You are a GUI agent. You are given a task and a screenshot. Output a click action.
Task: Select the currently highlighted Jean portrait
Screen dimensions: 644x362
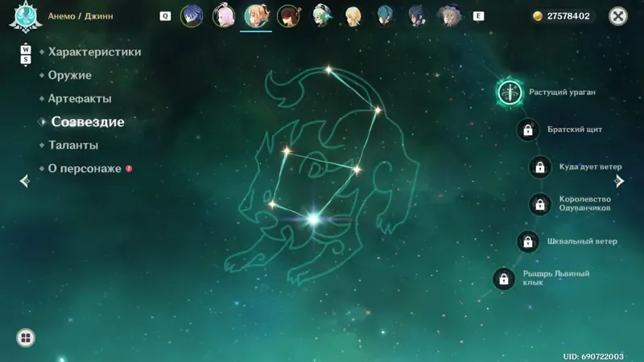point(256,16)
